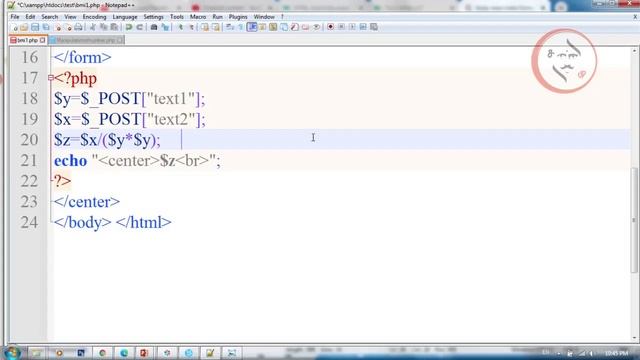Open the Replace toolbar icon
The width and height of the screenshot is (640, 360).
click(x=165, y=27)
